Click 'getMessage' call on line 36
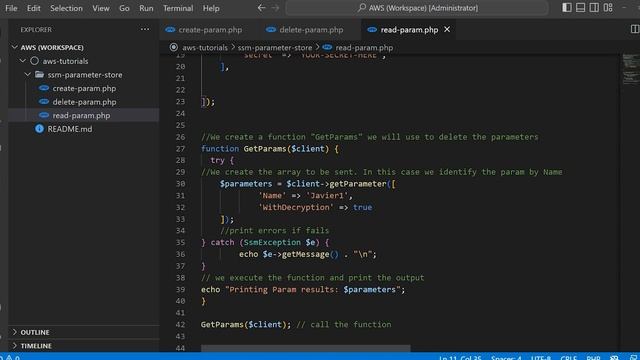The height and width of the screenshot is (360, 640). coord(305,254)
